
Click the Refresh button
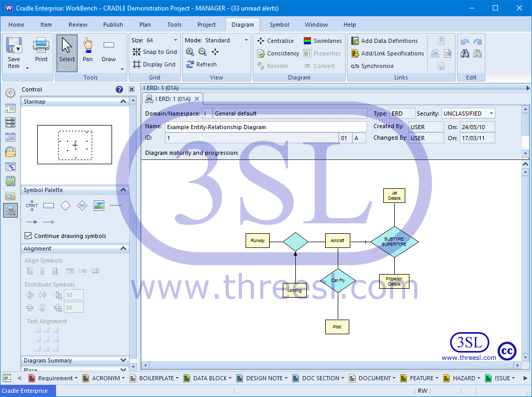coord(202,64)
